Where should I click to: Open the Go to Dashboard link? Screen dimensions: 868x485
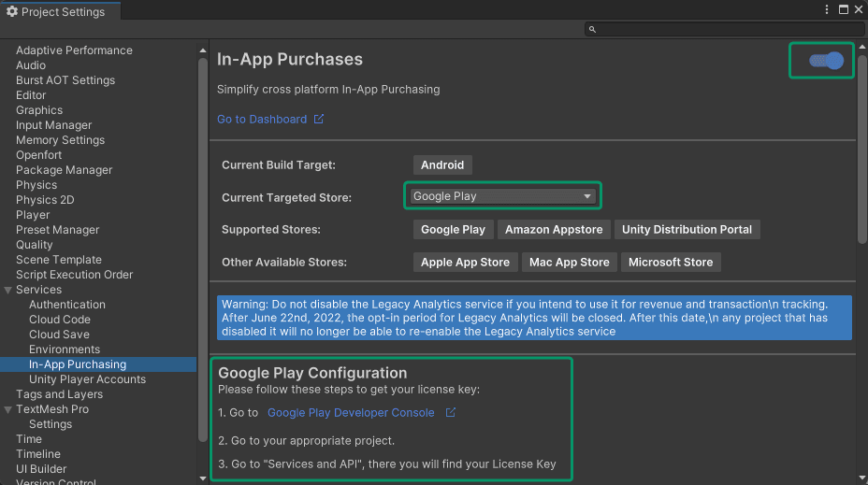262,119
